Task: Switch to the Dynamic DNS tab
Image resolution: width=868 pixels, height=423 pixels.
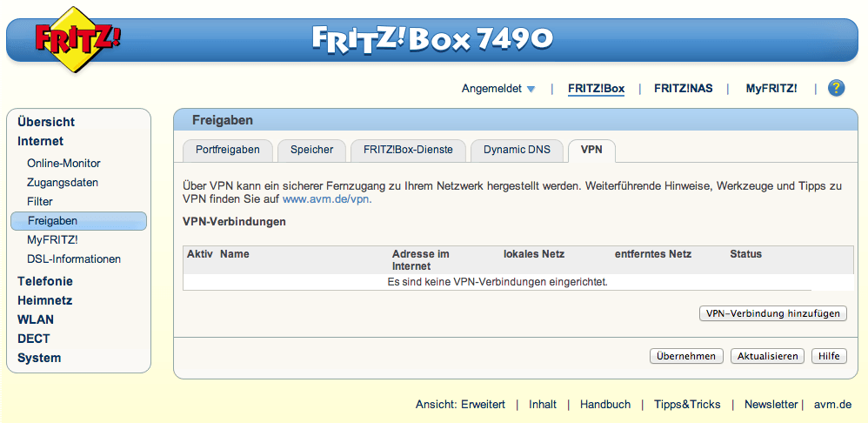Action: tap(517, 150)
